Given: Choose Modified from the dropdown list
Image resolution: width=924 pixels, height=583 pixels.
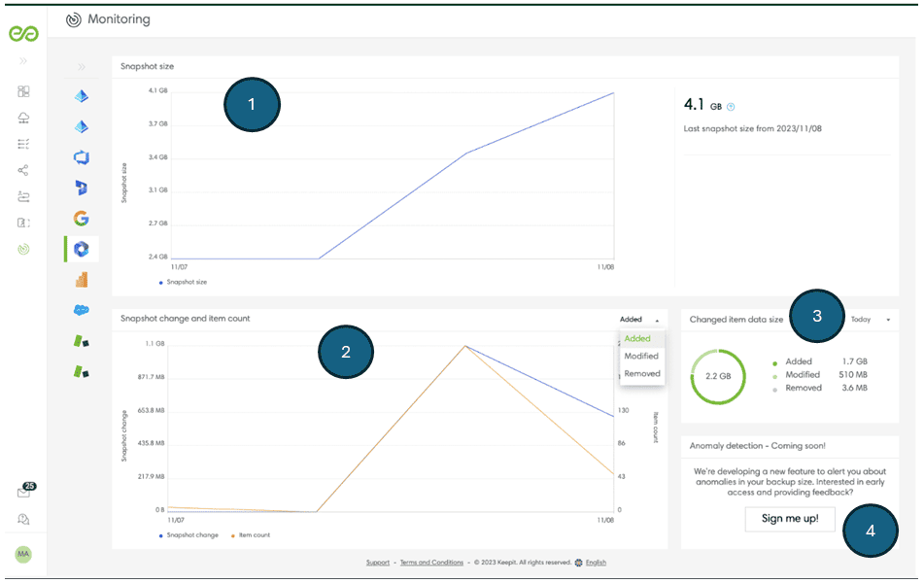Looking at the screenshot, I should click(641, 357).
